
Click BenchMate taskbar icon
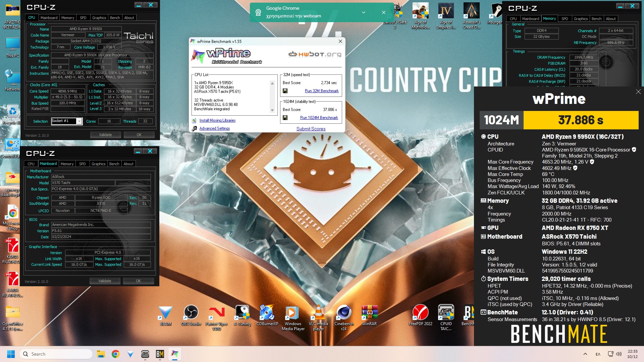click(x=160, y=354)
